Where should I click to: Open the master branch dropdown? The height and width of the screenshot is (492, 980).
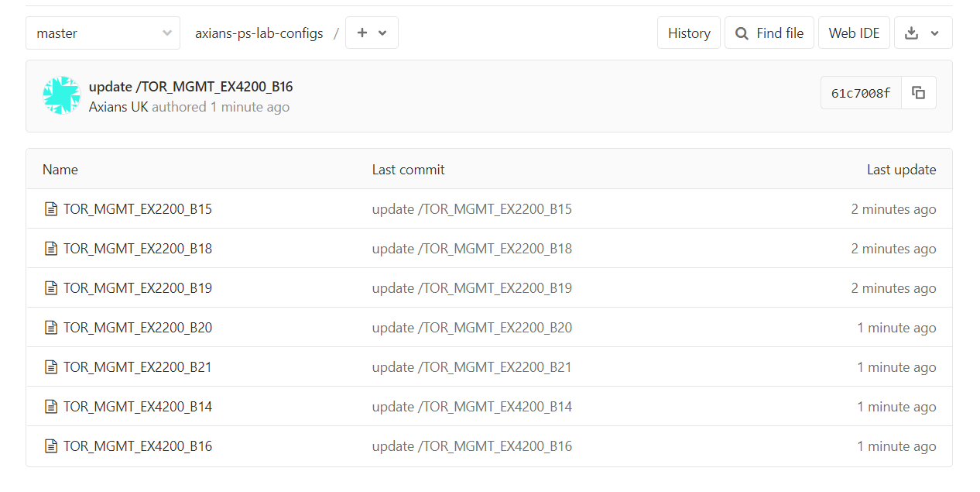click(x=103, y=33)
